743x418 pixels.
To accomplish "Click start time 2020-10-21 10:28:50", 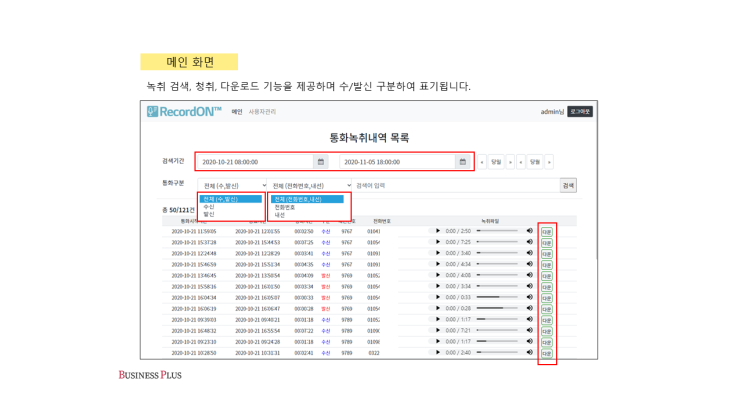I will click(194, 353).
